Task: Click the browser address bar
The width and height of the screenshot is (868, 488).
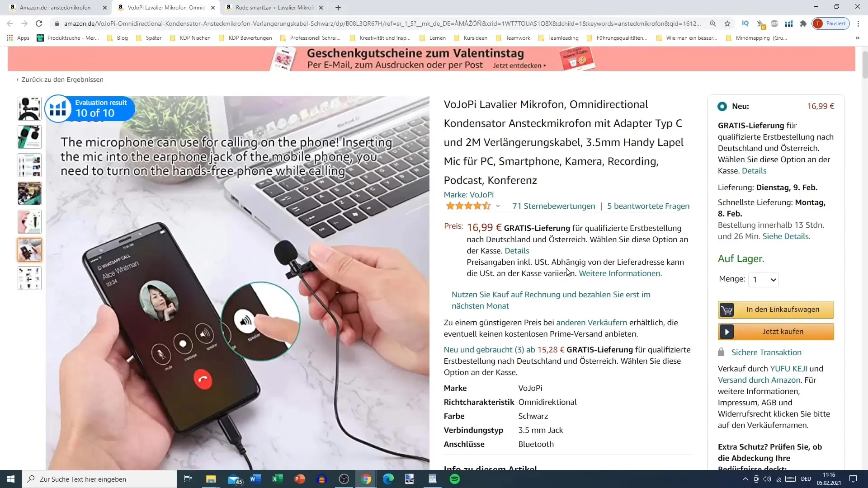Action: pyautogui.click(x=382, y=23)
